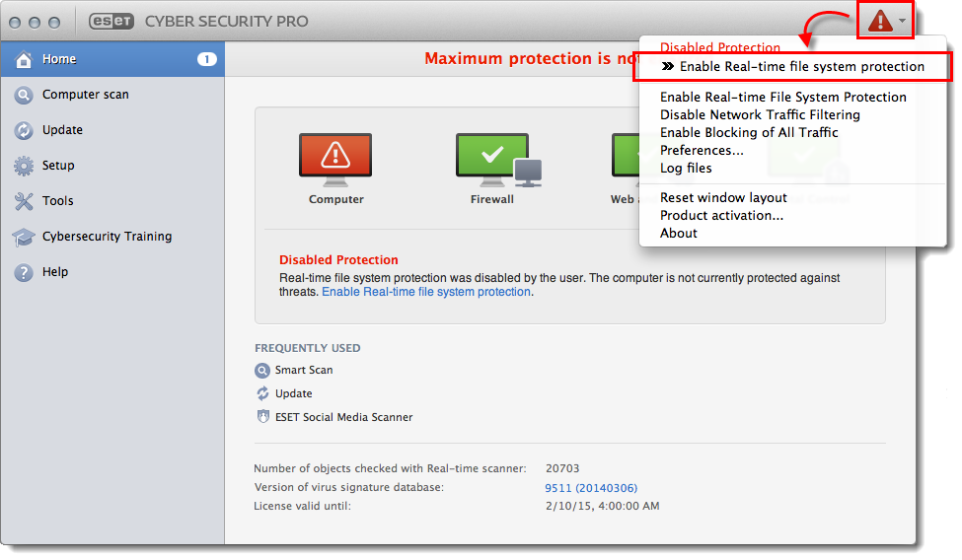Click the Setup gear icon

(x=24, y=166)
